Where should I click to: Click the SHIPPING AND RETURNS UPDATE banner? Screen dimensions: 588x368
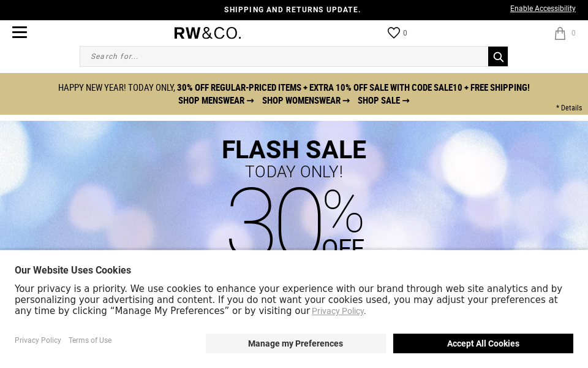click(292, 10)
